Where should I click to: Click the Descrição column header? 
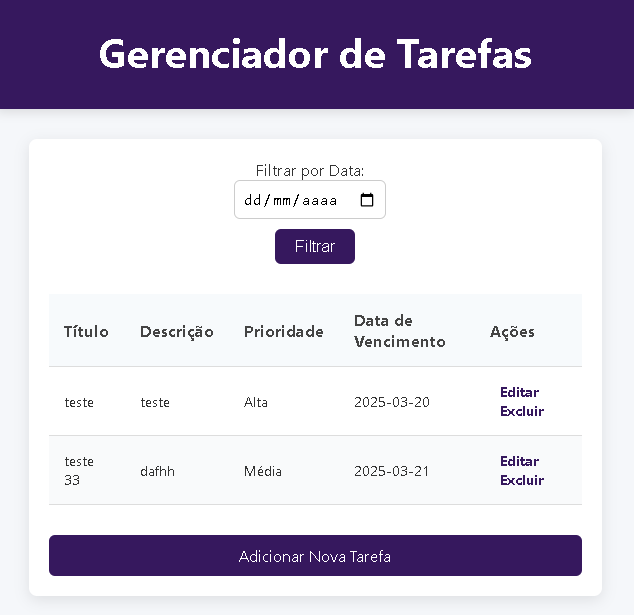coord(177,331)
